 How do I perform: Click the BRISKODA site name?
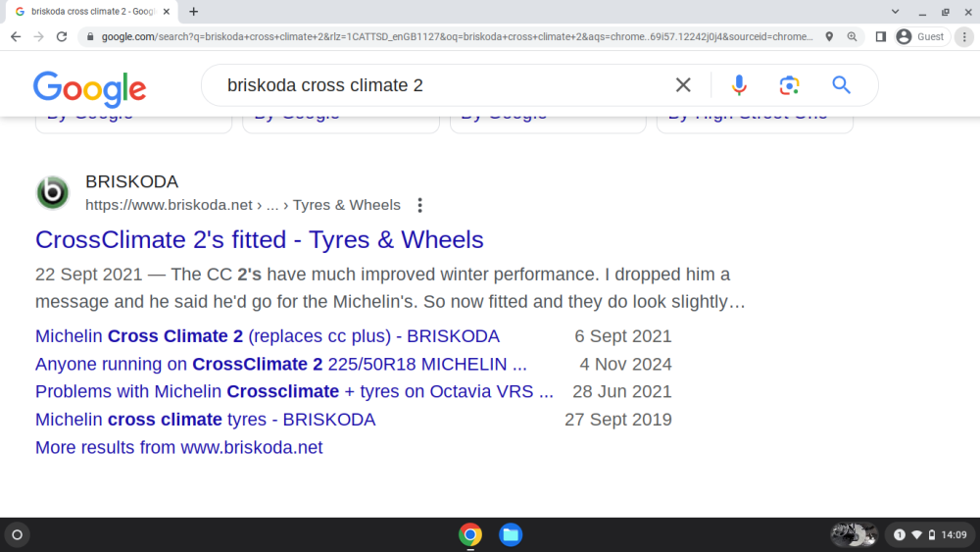pyautogui.click(x=132, y=182)
